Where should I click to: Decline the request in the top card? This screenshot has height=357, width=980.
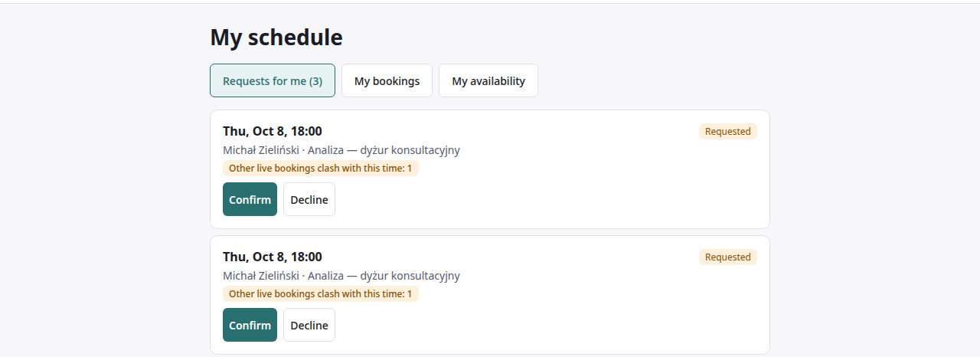click(309, 199)
